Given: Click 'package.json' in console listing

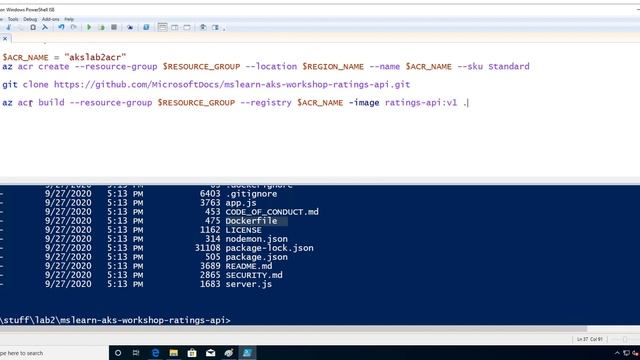Looking at the screenshot, I should click(x=257, y=257).
